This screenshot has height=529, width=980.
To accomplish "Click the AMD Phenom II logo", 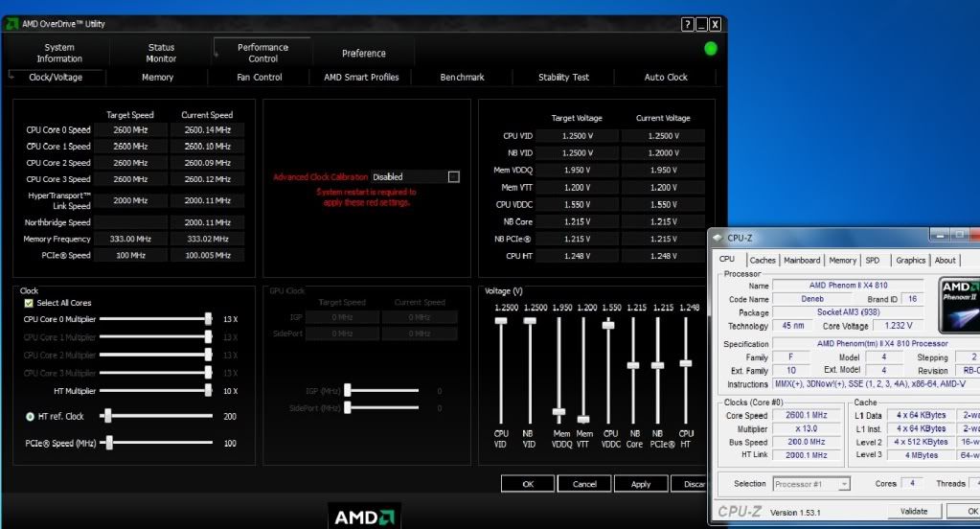I will [959, 304].
